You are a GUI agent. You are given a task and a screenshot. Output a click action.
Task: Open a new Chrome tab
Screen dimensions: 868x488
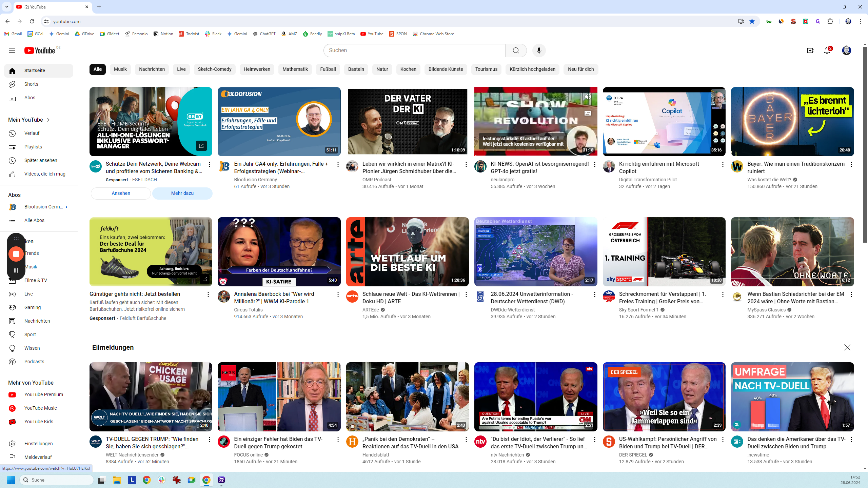point(99,7)
